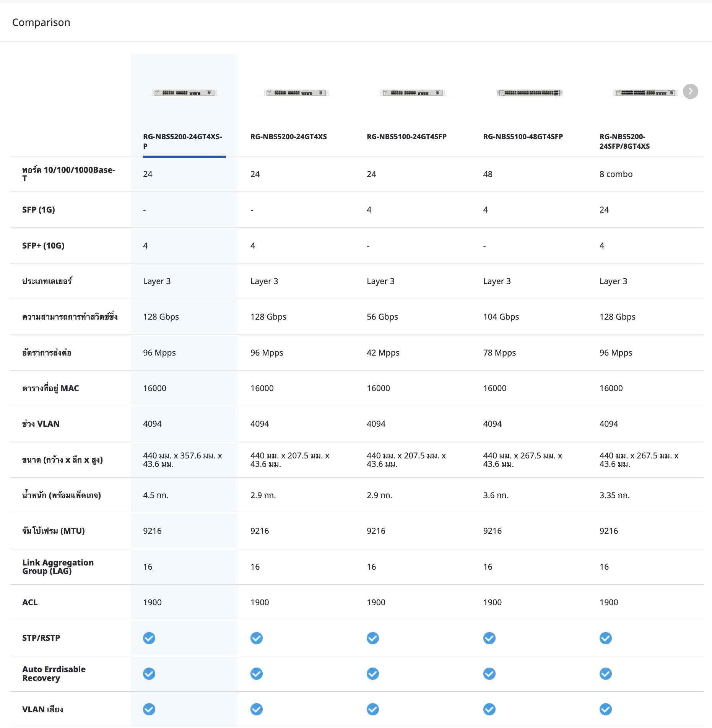Viewport: 712px width, 728px height.
Task: Click the RG-NBS5100-48GT4SFP switch picture
Action: (529, 93)
